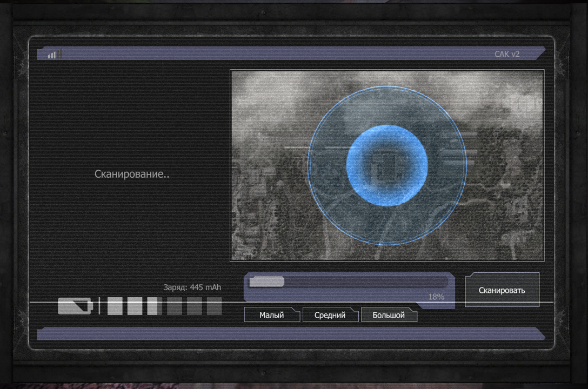Click the САК v2 title text
588x389 pixels.
coord(507,54)
